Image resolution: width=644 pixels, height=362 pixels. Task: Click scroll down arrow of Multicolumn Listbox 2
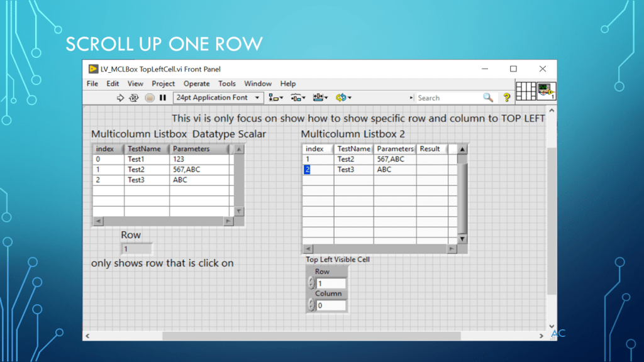pyautogui.click(x=462, y=239)
